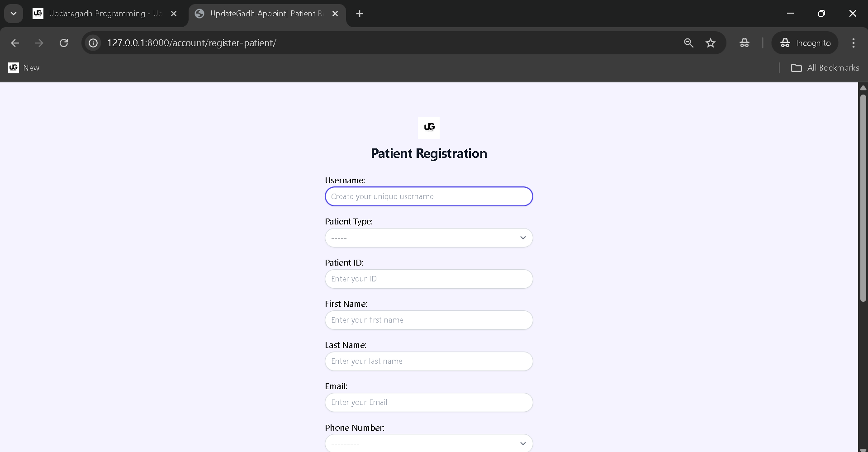Open a new browser tab

tap(360, 14)
